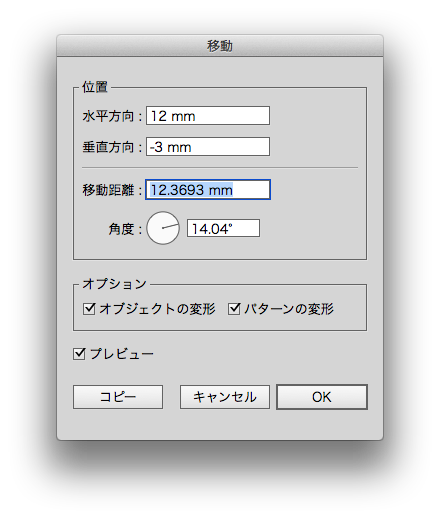Click the 位置 group heading
Viewport: 440px width, 519px height.
pos(95,87)
